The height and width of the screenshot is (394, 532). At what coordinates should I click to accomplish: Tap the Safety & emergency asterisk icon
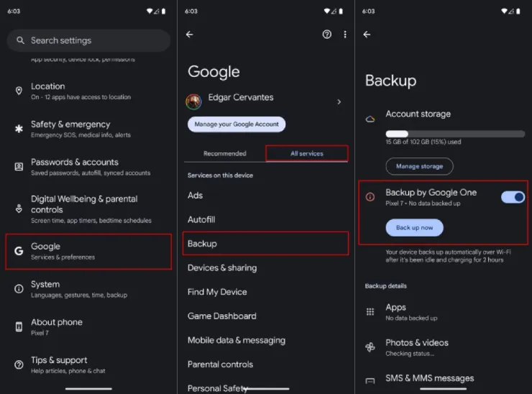(x=19, y=129)
